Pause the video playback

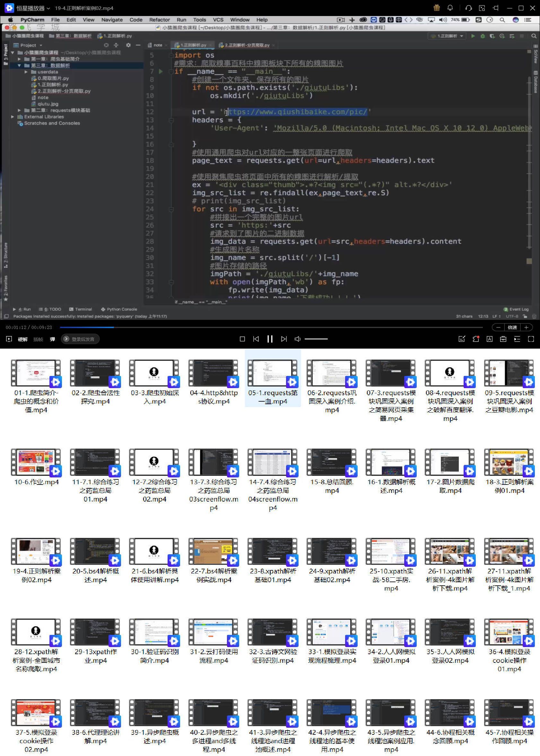point(270,339)
